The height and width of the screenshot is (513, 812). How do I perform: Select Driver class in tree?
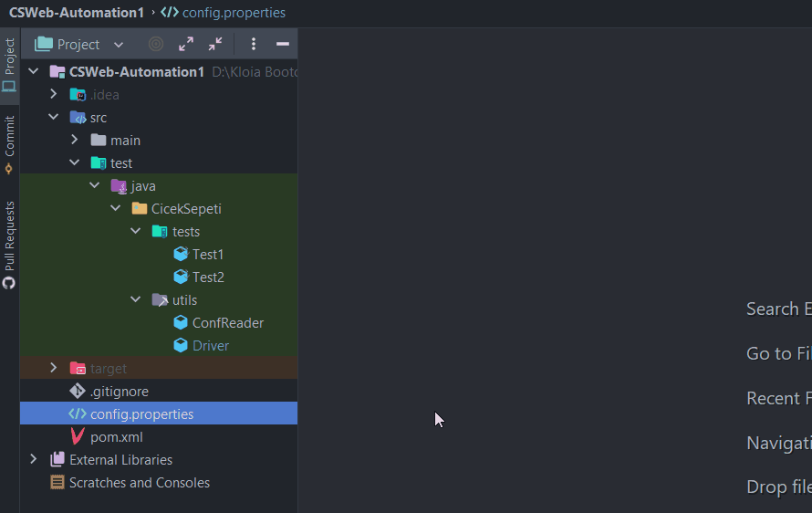(210, 346)
